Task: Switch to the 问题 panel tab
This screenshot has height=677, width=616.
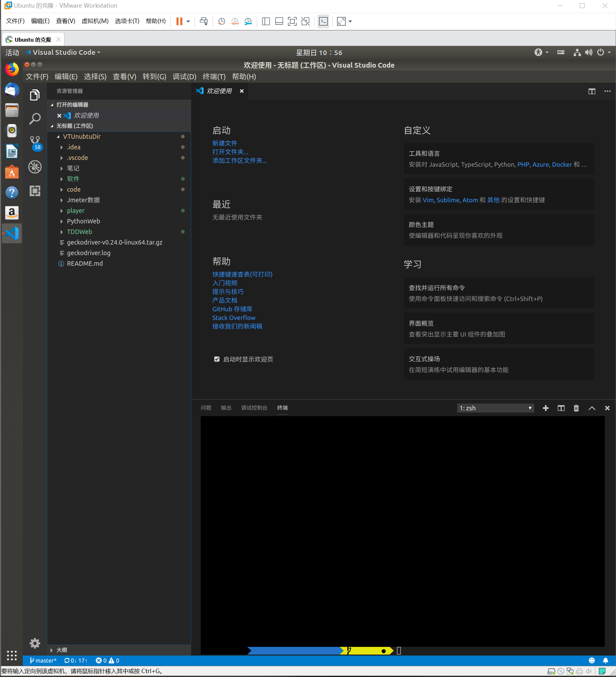Action: click(x=206, y=408)
